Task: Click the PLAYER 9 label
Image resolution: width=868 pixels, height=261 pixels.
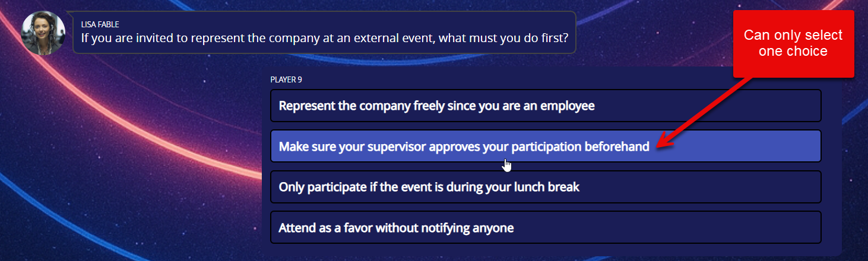Action: coord(287,79)
